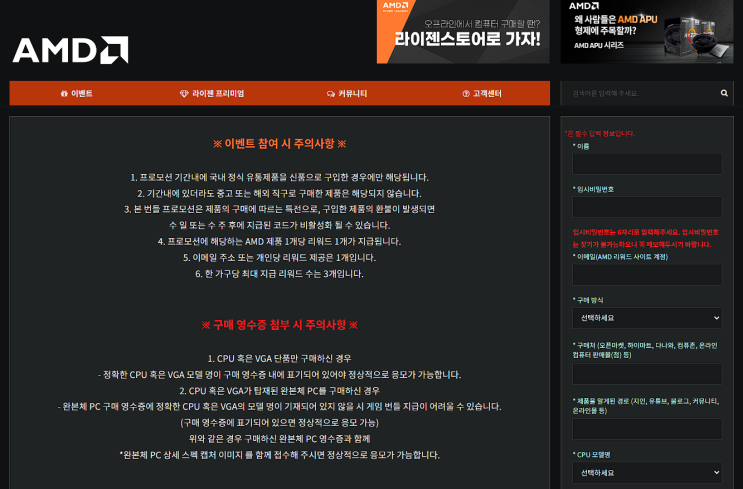Click the 이벤트 참여 시 주의사항 heading
This screenshot has width=743, height=489.
(x=280, y=144)
